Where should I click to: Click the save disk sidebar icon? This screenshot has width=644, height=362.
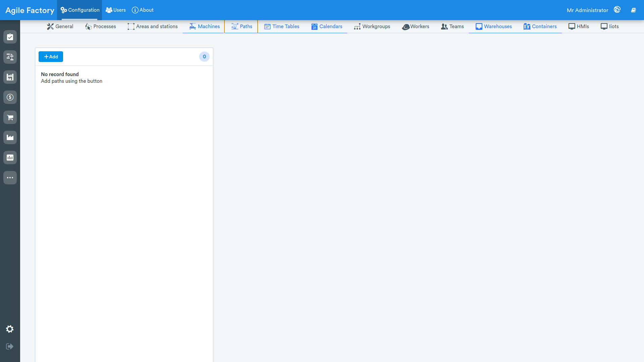[x=10, y=77]
